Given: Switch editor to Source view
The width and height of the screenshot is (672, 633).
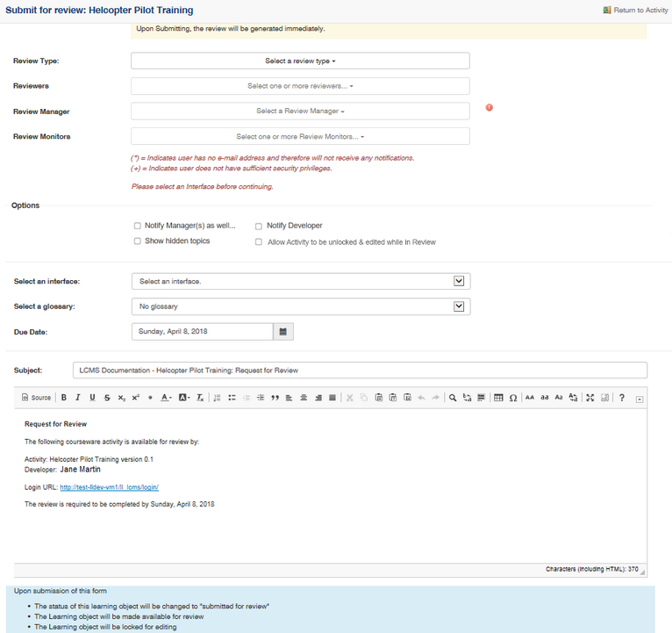Looking at the screenshot, I should click(x=36, y=398).
